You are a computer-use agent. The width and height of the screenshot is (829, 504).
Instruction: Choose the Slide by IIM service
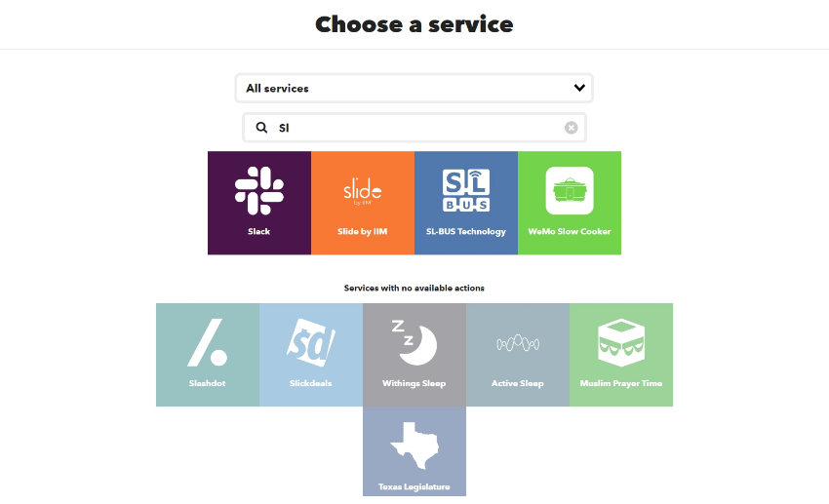(x=363, y=203)
